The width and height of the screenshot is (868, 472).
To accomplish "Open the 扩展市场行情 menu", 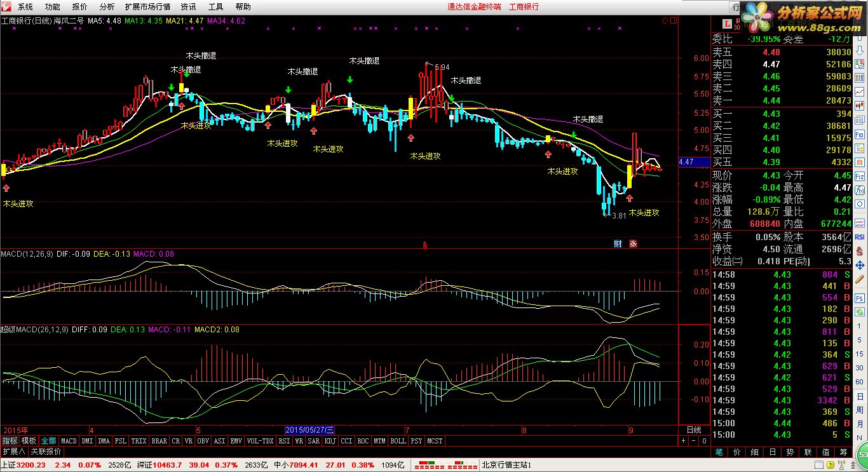I will click(148, 7).
